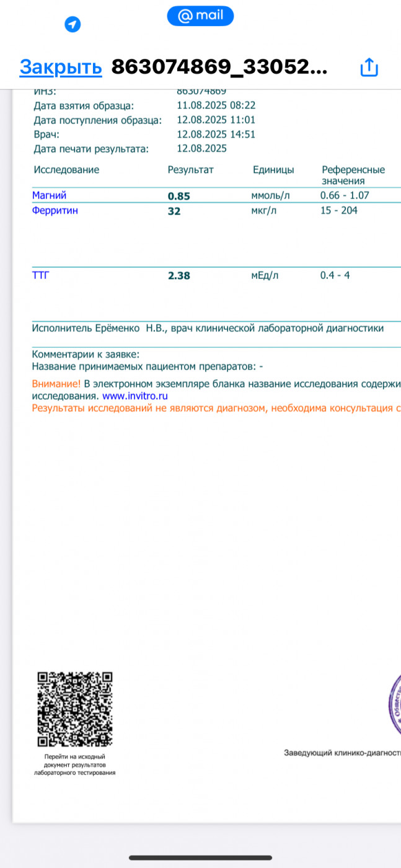The image size is (401, 868).
Task: Select sample date 11.08.2025 08:22
Action: click(x=216, y=105)
